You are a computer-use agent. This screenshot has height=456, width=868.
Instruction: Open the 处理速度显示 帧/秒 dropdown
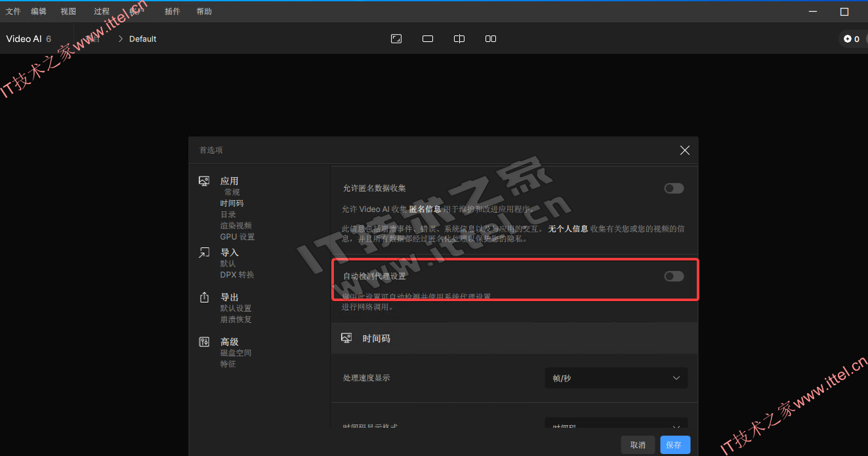[x=616, y=378]
